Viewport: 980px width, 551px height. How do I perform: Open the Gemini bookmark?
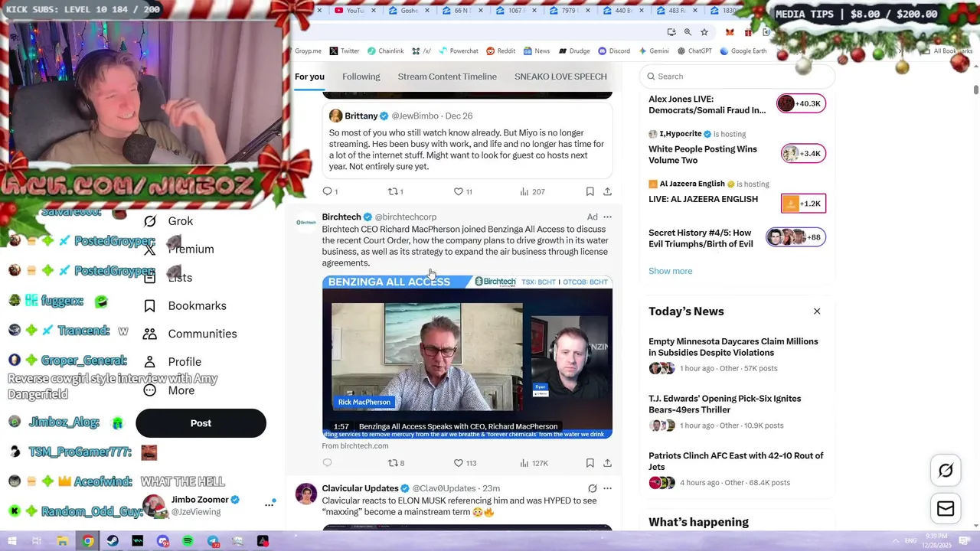click(654, 51)
